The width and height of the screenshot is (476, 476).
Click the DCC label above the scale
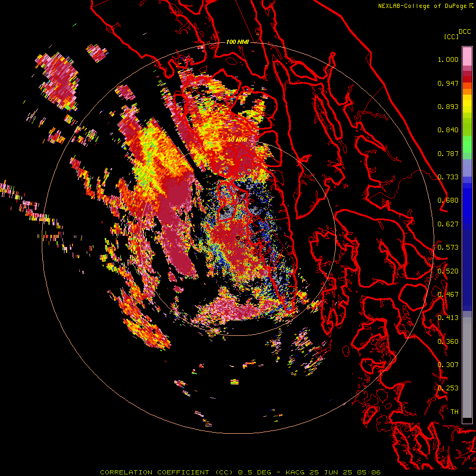(x=464, y=32)
